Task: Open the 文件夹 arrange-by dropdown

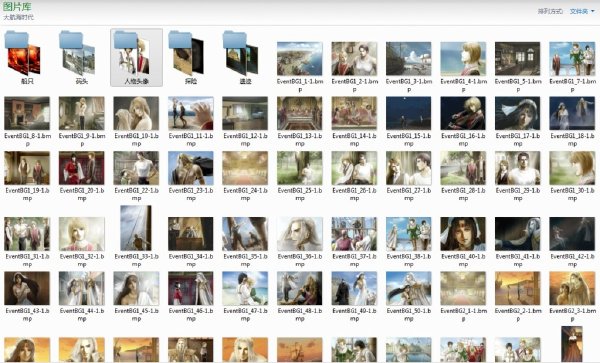Action: [582, 11]
